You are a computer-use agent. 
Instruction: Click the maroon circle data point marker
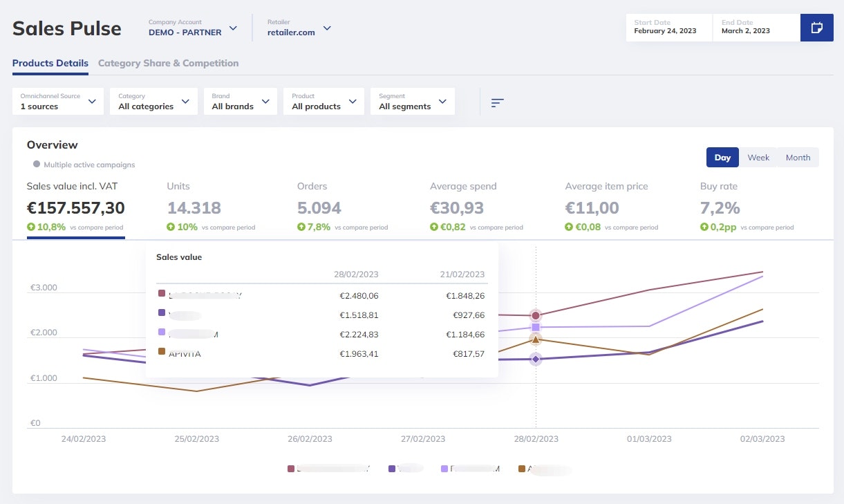pyautogui.click(x=535, y=316)
